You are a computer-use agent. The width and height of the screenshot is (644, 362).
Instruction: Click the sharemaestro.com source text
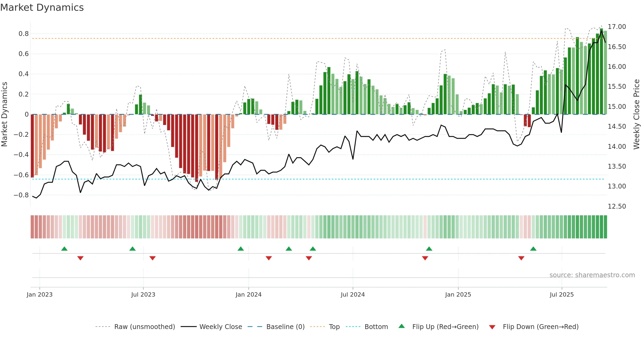coord(592,275)
